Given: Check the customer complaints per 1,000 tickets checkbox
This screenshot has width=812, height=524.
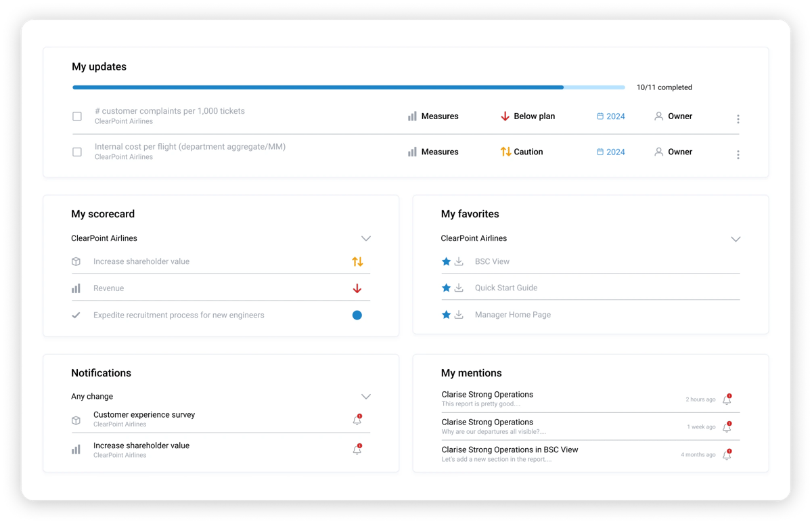Looking at the screenshot, I should click(77, 116).
